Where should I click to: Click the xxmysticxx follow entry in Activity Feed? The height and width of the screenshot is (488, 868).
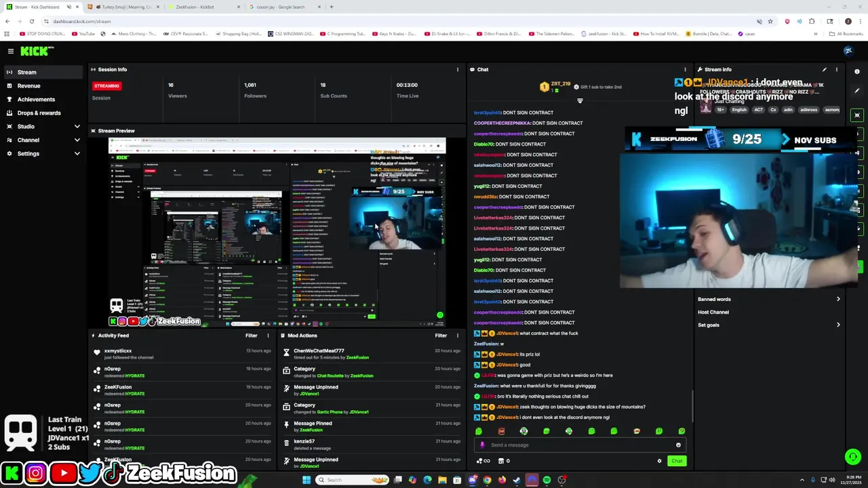tap(181, 354)
